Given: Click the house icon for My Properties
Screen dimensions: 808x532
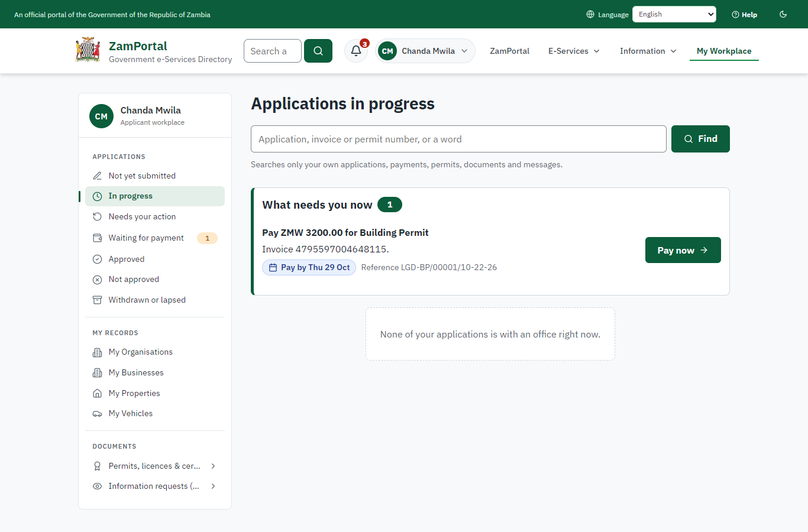Looking at the screenshot, I should 98,394.
